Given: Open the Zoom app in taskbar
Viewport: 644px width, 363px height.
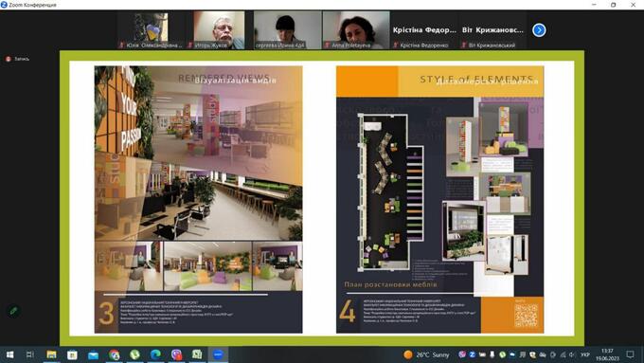Looking at the screenshot, I should (x=218, y=354).
